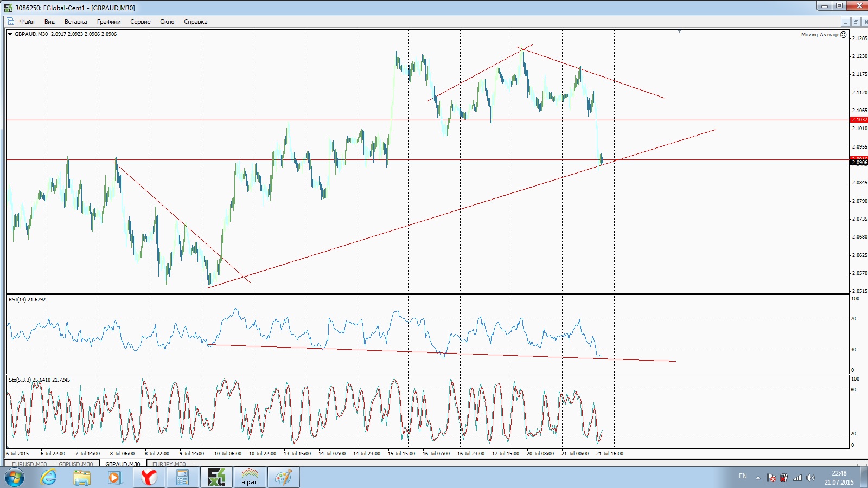Click the 2.1285 price scale label

(859, 38)
